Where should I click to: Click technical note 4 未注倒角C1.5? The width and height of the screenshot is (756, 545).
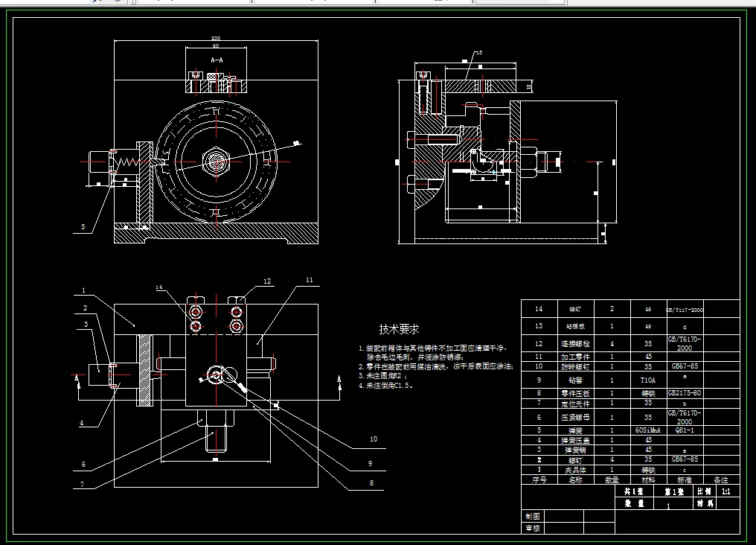pos(385,386)
